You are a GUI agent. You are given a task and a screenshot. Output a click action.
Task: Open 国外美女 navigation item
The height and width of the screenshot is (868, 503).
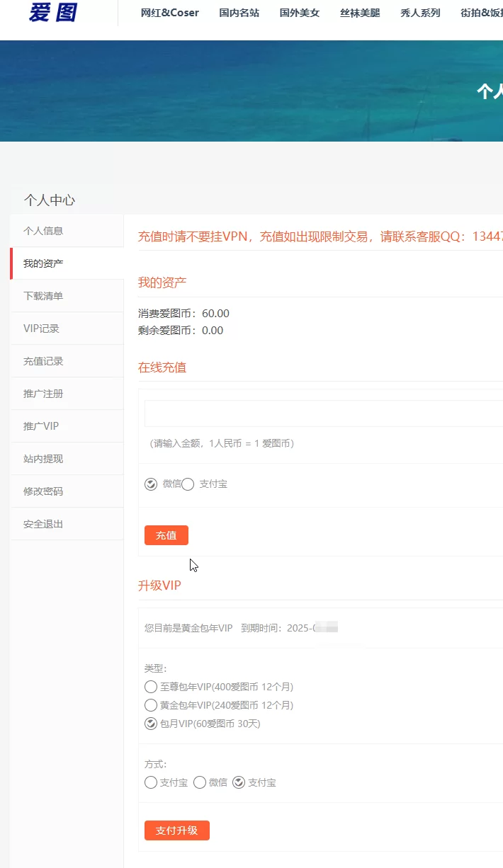[300, 13]
